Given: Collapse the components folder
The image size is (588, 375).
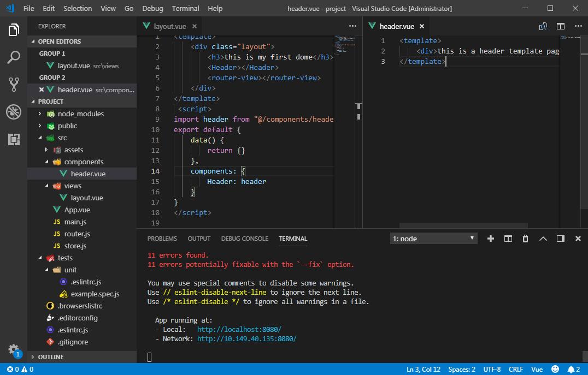Looking at the screenshot, I should tap(84, 162).
